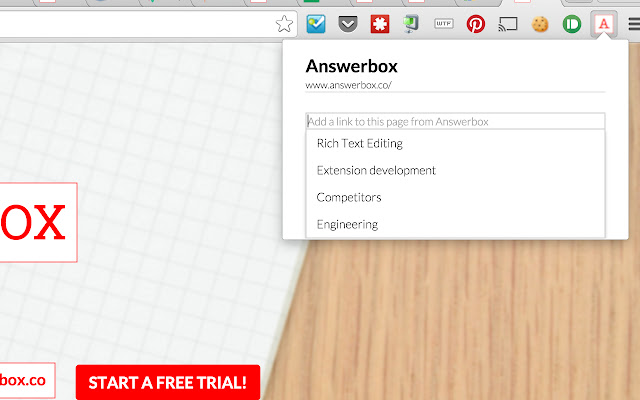Image resolution: width=640 pixels, height=400 pixels.
Task: Choose the Extension development suggestion
Action: coord(455,170)
